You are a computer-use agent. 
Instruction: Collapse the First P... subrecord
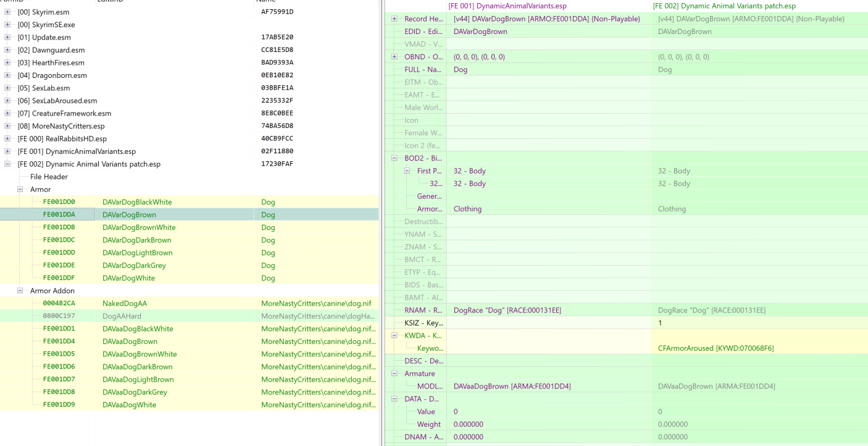407,170
